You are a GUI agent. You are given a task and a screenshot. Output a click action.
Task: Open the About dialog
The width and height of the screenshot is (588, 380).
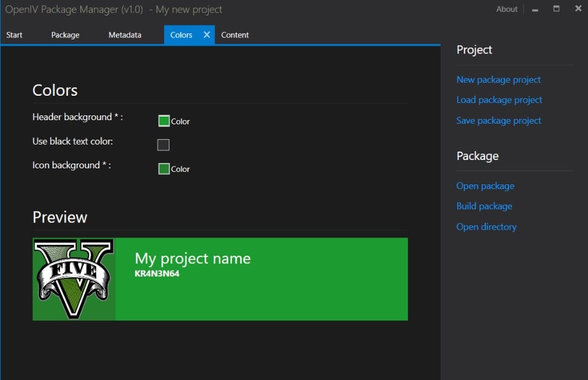coord(507,9)
